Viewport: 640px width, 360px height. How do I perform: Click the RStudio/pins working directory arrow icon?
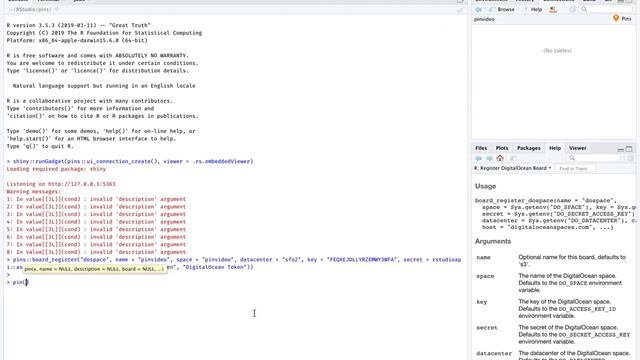(x=57, y=9)
